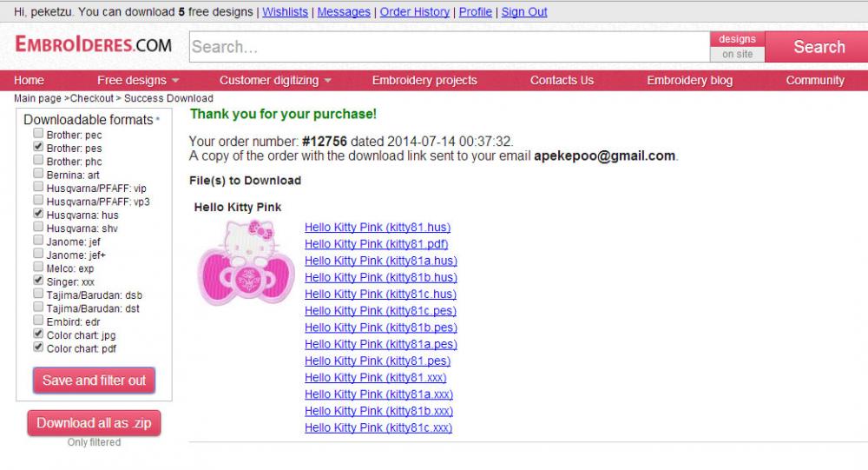Download the kitty81.pdf file link
The image size is (868, 470).
tap(376, 244)
